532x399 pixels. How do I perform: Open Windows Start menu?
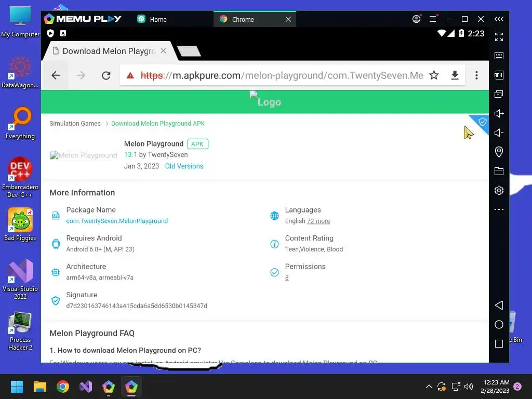coord(17,387)
